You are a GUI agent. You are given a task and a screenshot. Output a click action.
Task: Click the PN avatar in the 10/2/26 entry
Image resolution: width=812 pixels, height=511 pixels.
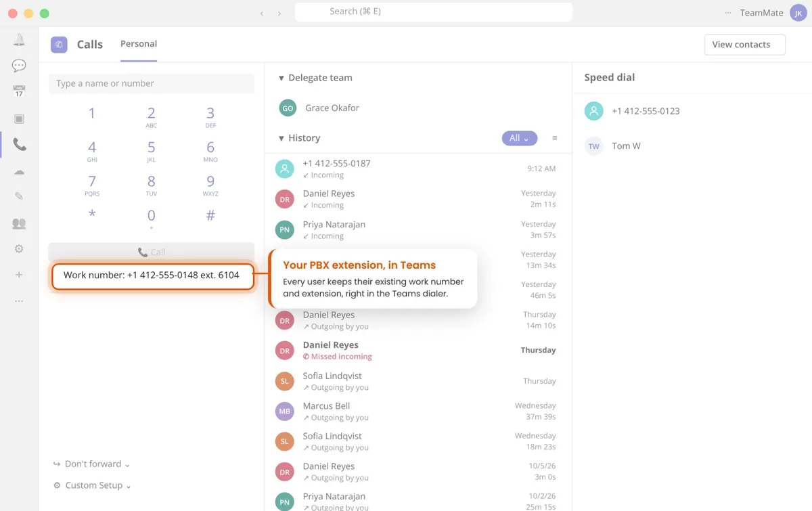[285, 502]
